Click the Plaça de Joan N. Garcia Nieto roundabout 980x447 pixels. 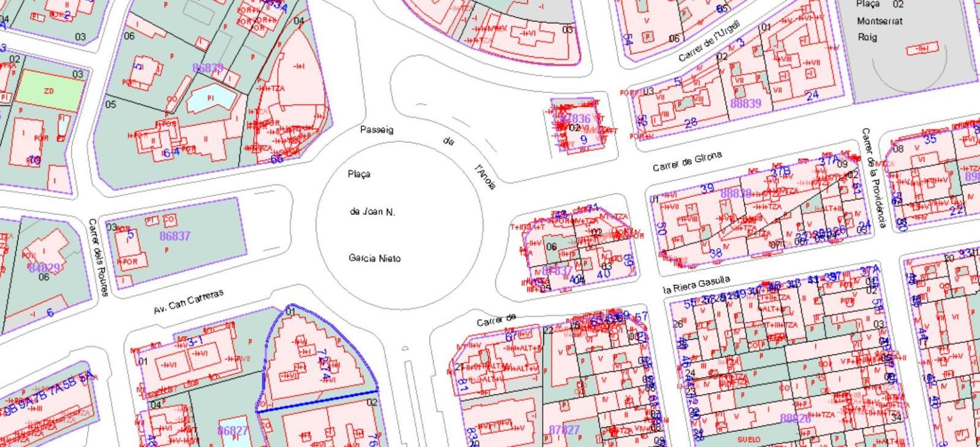pyautogui.click(x=399, y=224)
